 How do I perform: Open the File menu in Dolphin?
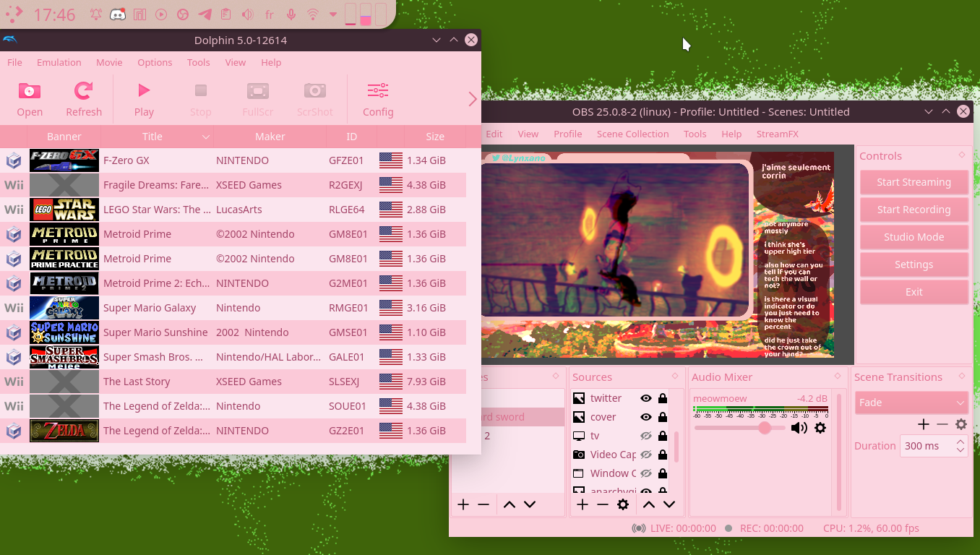click(x=14, y=62)
